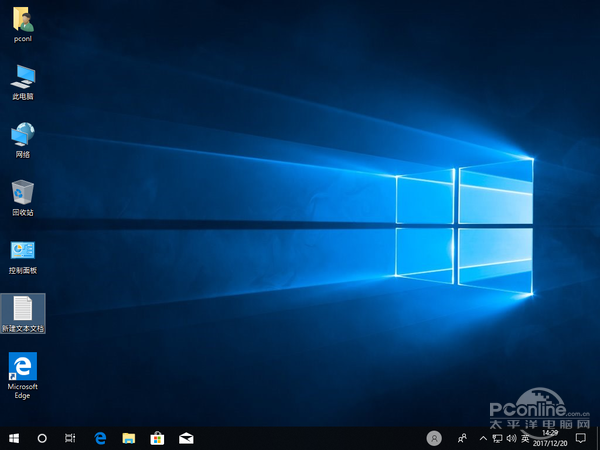Open Cortana search circle on taskbar
600x450 pixels.
[x=42, y=439]
